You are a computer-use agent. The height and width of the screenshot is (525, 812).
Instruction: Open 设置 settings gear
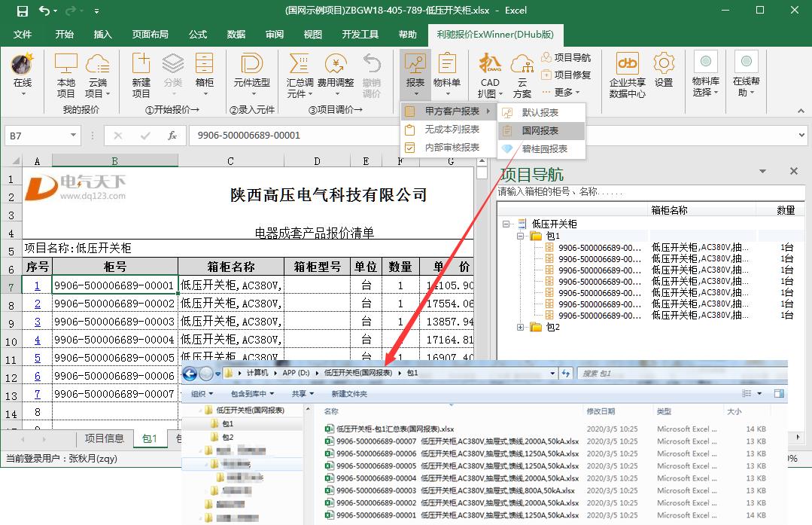(664, 70)
